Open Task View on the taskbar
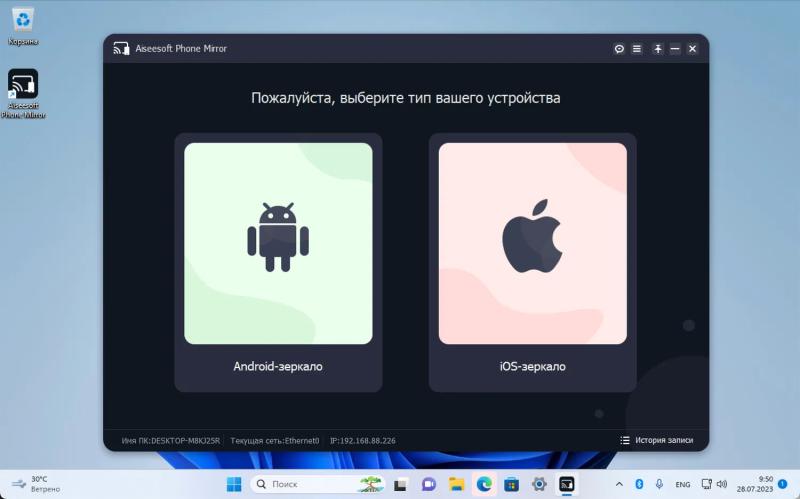Viewport: 800px width, 499px height. (x=401, y=484)
